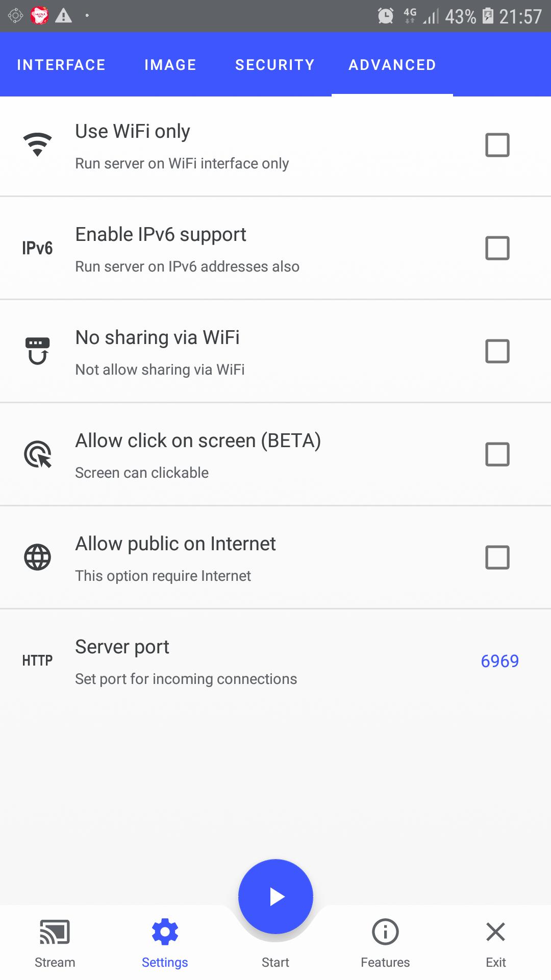This screenshot has width=551, height=980.
Task: Click the globe icon for public Internet
Action: [37, 557]
